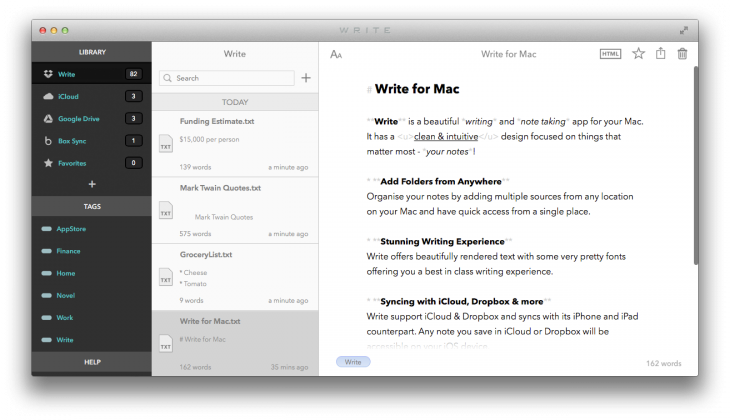
Task: Click the Write for Mac title in toolbar
Action: (508, 54)
